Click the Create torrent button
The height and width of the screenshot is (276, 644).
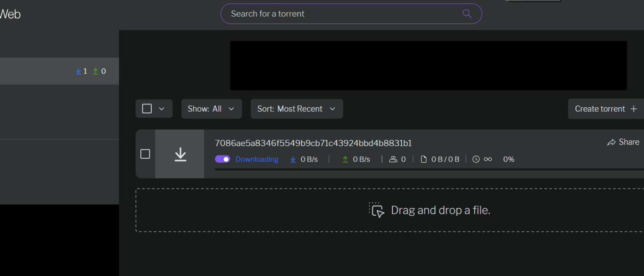[x=606, y=109]
